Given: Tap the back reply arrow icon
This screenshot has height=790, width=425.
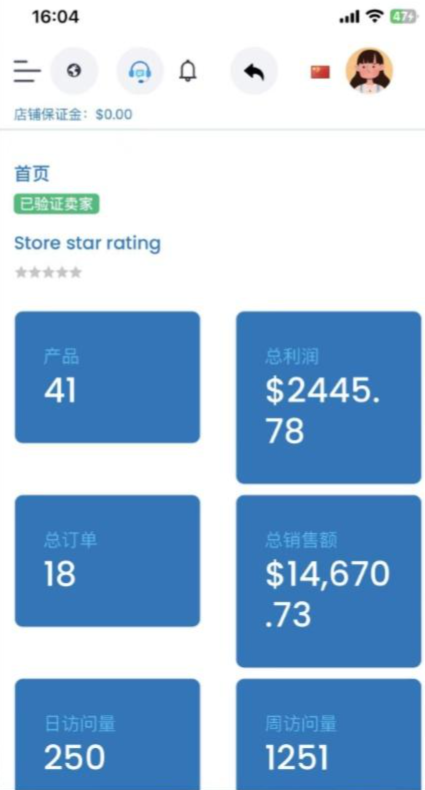Looking at the screenshot, I should pyautogui.click(x=254, y=71).
